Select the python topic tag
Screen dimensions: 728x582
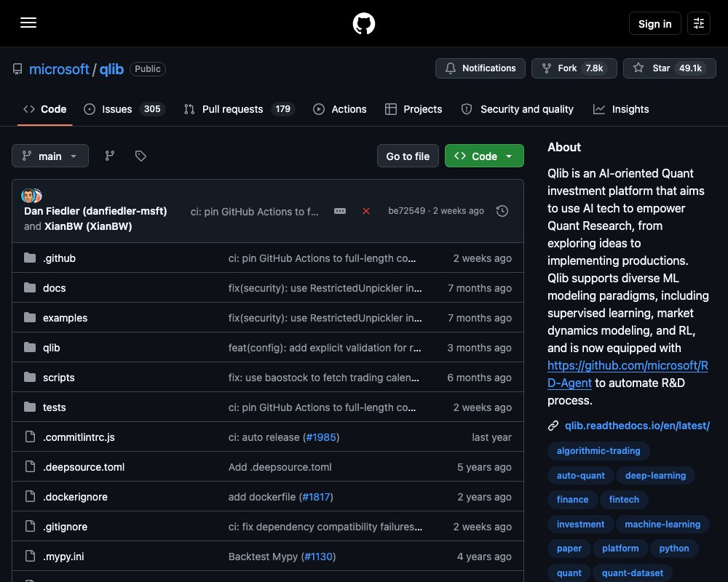coord(673,548)
